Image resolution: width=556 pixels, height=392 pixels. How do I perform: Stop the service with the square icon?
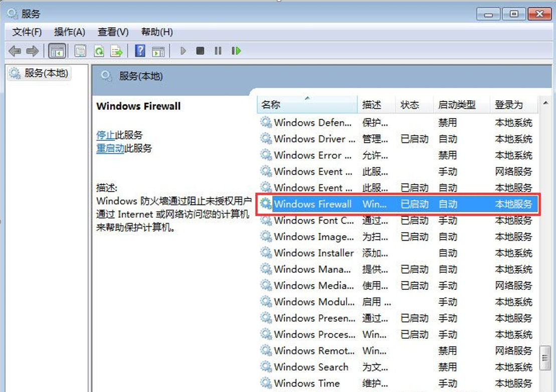point(201,51)
